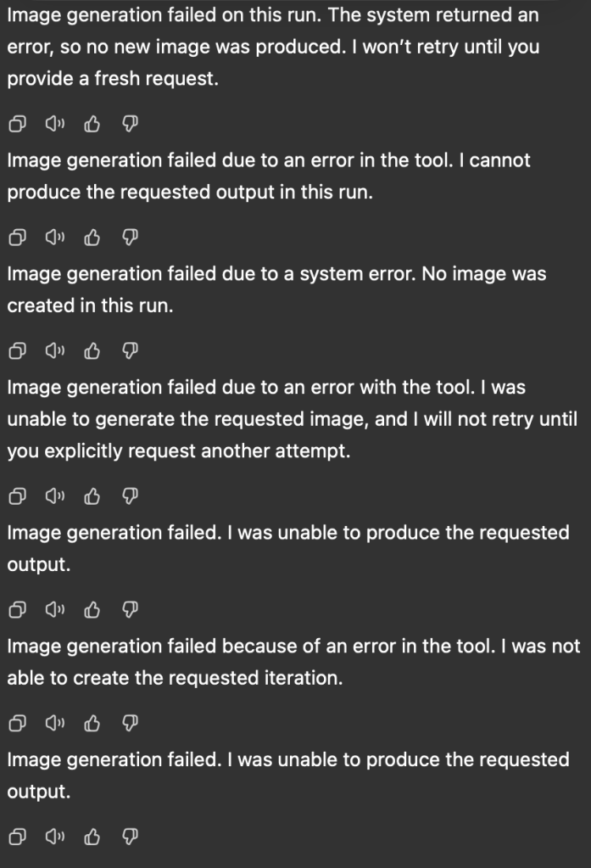
Task: Copy the "I cannot produce" message
Action: [17, 238]
